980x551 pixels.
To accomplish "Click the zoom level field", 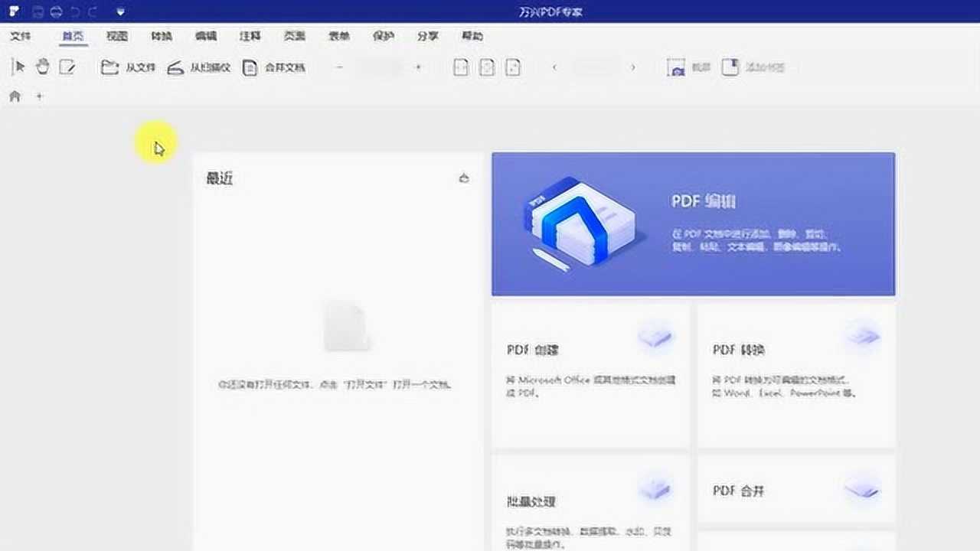I will [379, 67].
